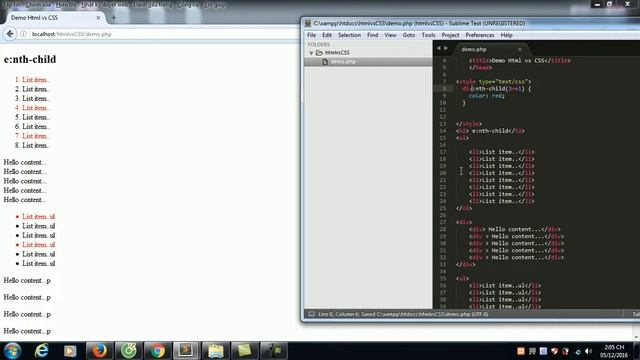Open media player taskbar icon
Screen dimensions: 640x360
(x=70, y=351)
